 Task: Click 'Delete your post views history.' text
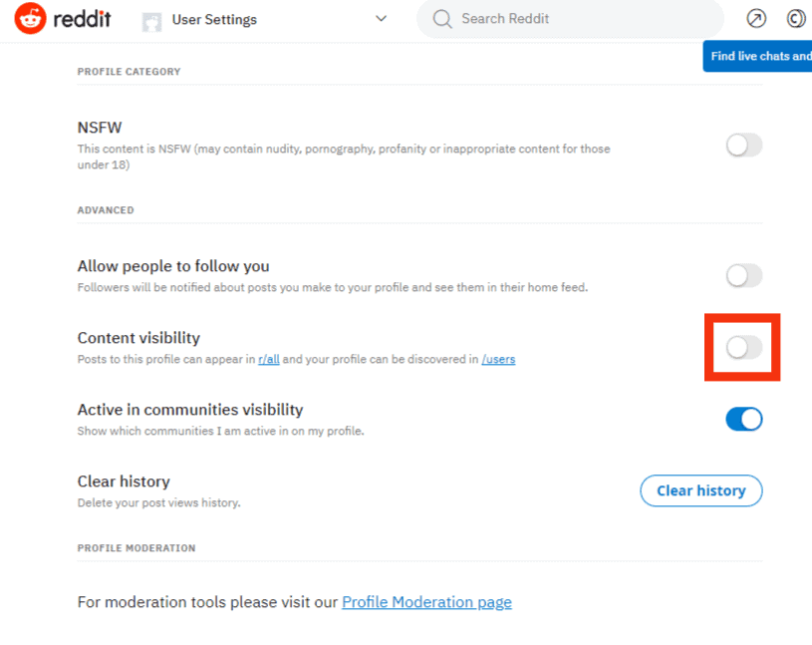(159, 502)
